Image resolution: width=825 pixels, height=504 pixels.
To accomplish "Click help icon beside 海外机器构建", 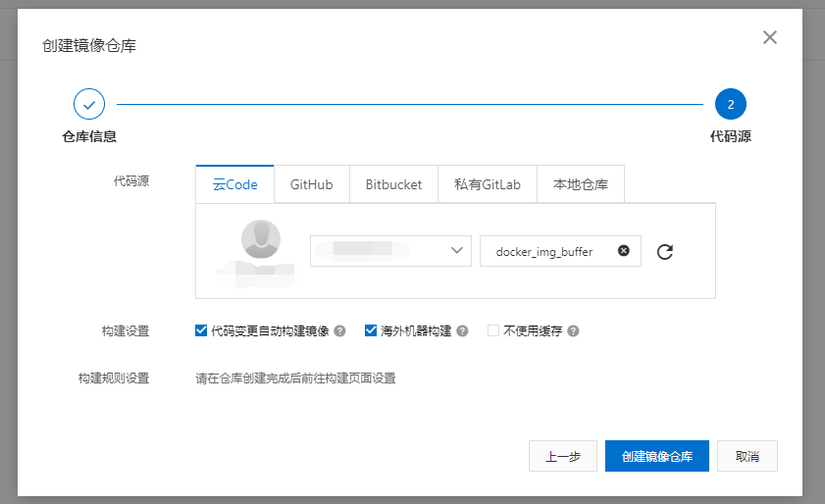I will [x=462, y=331].
